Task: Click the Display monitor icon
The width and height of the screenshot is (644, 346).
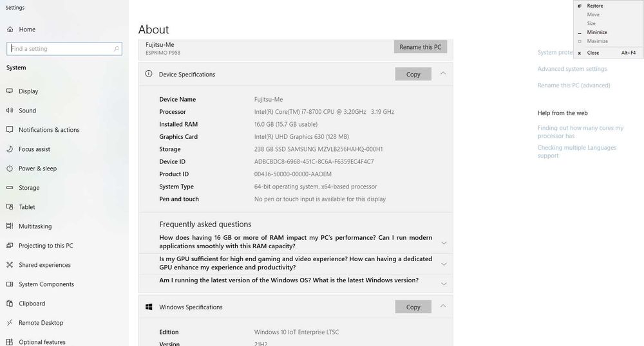Action: [x=10, y=91]
